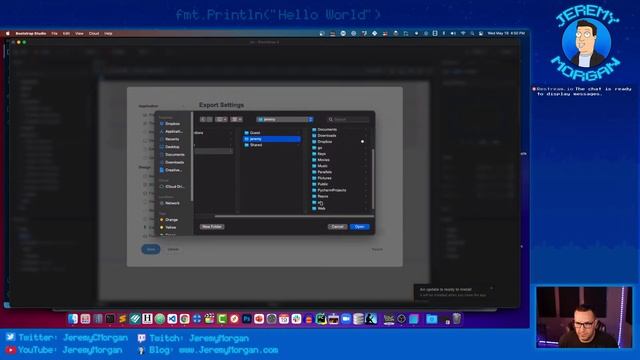Select Documents in the sidebar favorites
Screen dimensions: 640x360
(172, 155)
